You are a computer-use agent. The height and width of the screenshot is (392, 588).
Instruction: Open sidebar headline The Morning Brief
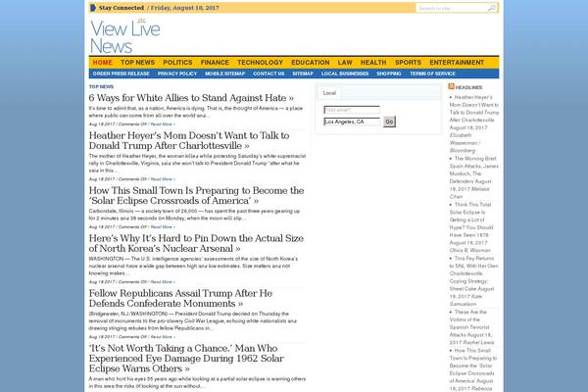tap(474, 170)
